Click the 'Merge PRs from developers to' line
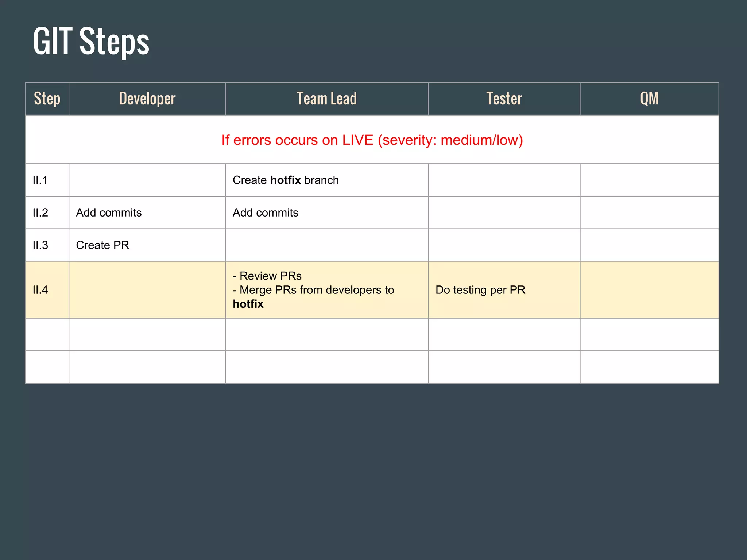The height and width of the screenshot is (560, 747). (x=314, y=290)
